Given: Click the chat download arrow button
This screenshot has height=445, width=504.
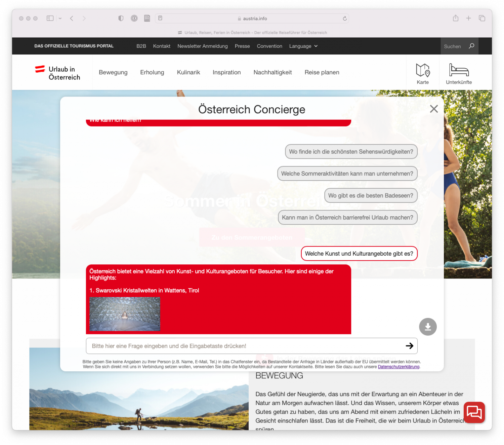Looking at the screenshot, I should coord(428,327).
